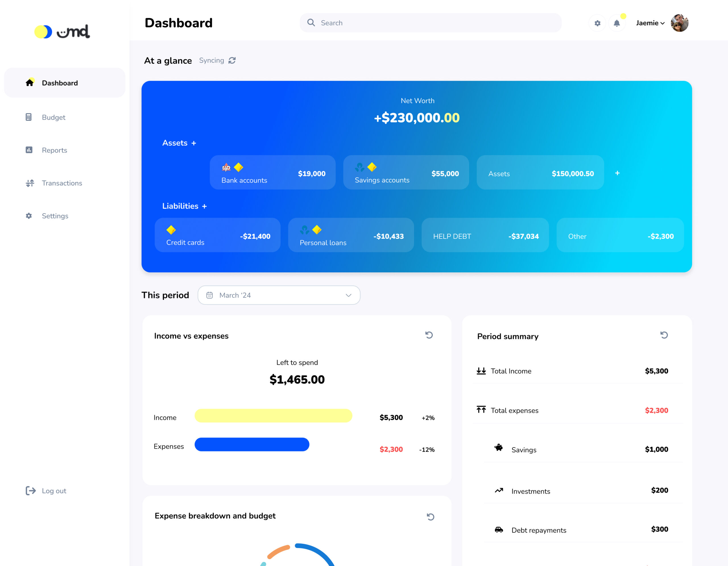Go to the Reports page
Image resolution: width=728 pixels, height=566 pixels.
[54, 150]
